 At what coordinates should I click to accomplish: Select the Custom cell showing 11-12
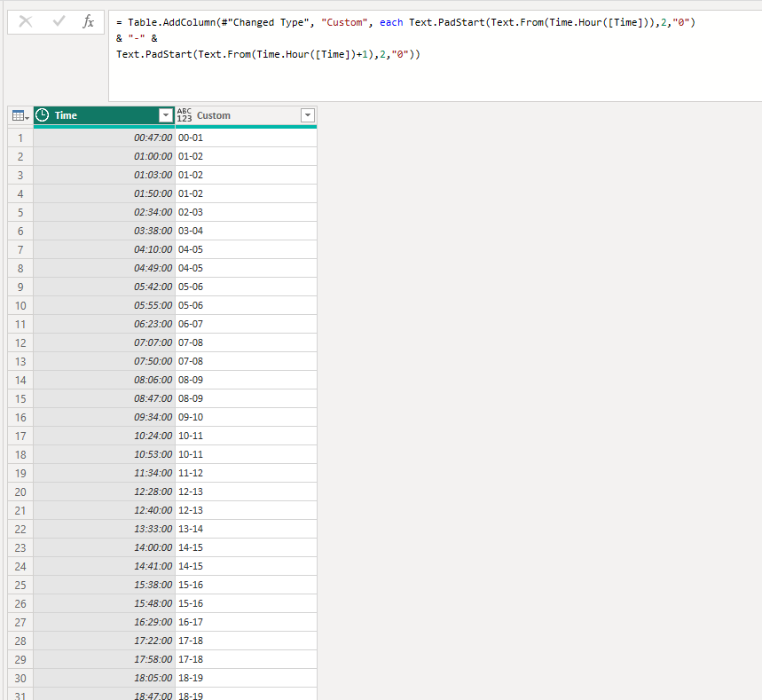[x=246, y=473]
